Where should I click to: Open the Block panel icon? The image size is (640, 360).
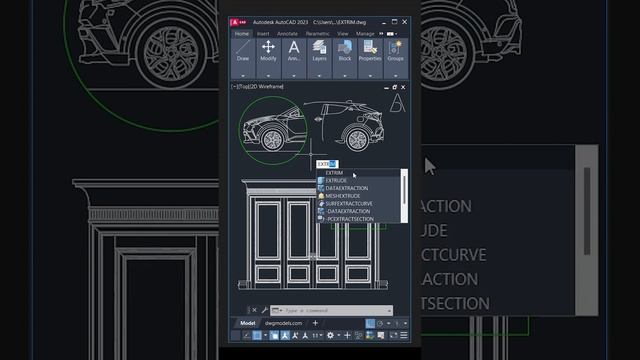tap(345, 47)
